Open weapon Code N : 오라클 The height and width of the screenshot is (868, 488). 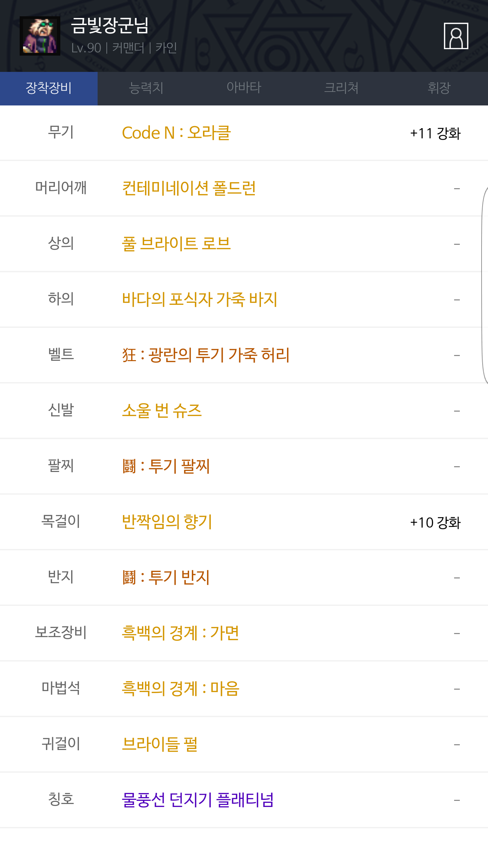176,133
